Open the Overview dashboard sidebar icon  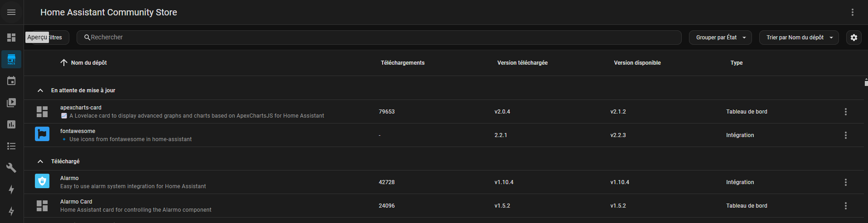point(11,38)
